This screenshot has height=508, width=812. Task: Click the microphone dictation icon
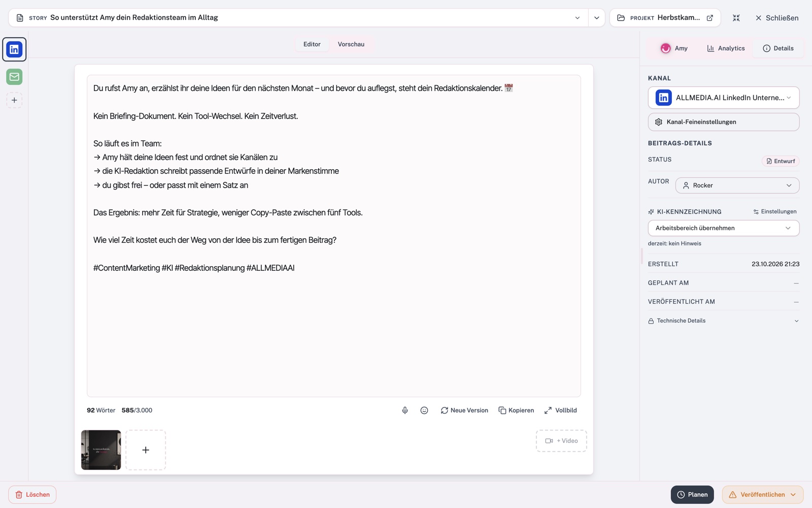click(x=405, y=410)
